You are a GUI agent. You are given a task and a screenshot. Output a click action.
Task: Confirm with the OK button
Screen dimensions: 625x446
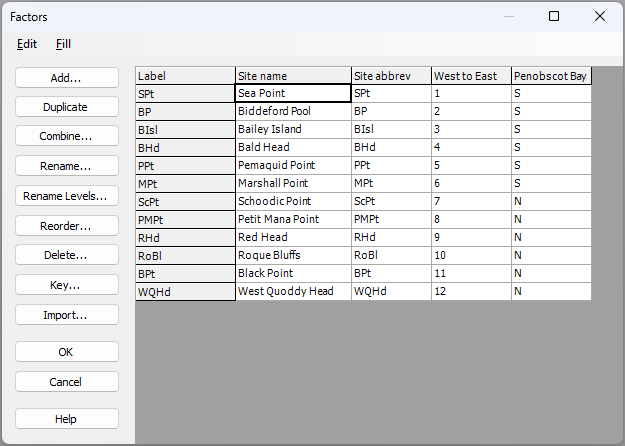click(66, 352)
